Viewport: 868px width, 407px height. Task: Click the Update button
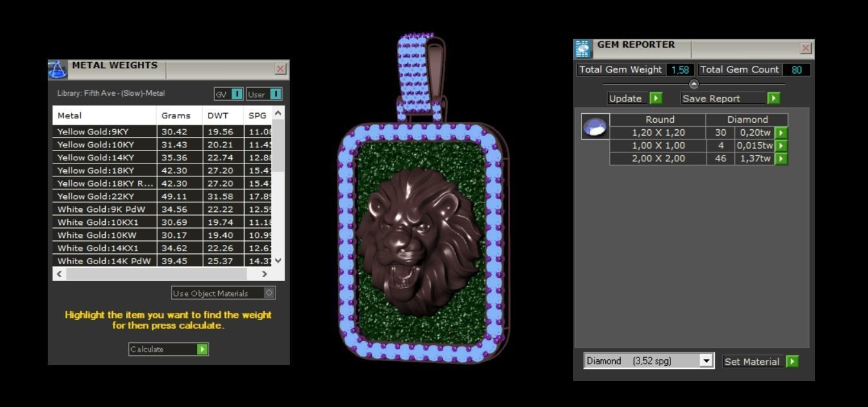pyautogui.click(x=635, y=98)
